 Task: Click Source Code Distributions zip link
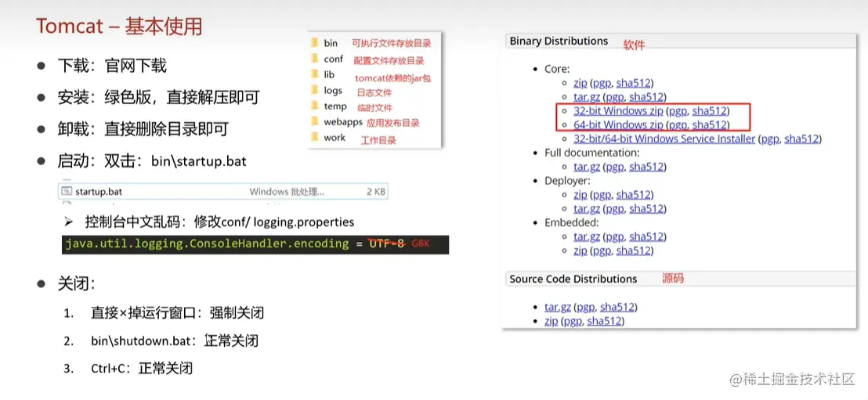pyautogui.click(x=552, y=321)
